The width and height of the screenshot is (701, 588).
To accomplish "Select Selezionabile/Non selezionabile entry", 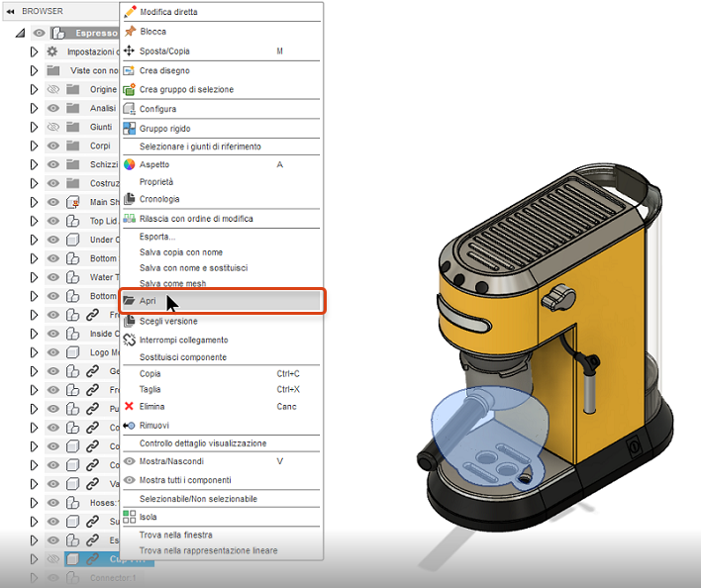I will coord(198,499).
